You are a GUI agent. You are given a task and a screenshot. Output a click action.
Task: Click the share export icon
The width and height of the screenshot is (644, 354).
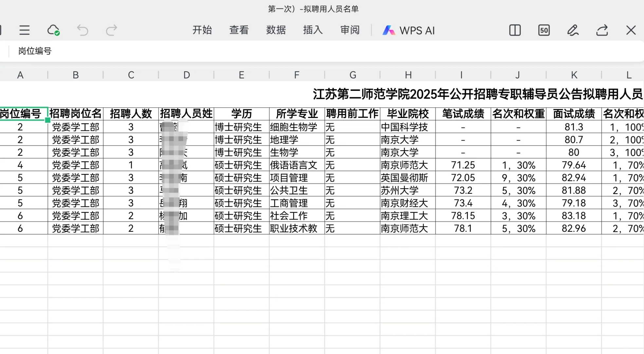click(x=602, y=30)
